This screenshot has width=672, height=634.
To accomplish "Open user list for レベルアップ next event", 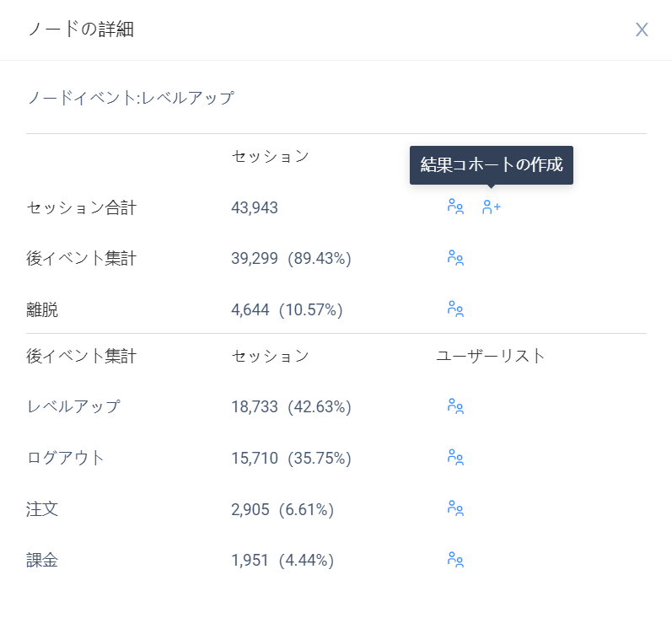I will [x=455, y=406].
